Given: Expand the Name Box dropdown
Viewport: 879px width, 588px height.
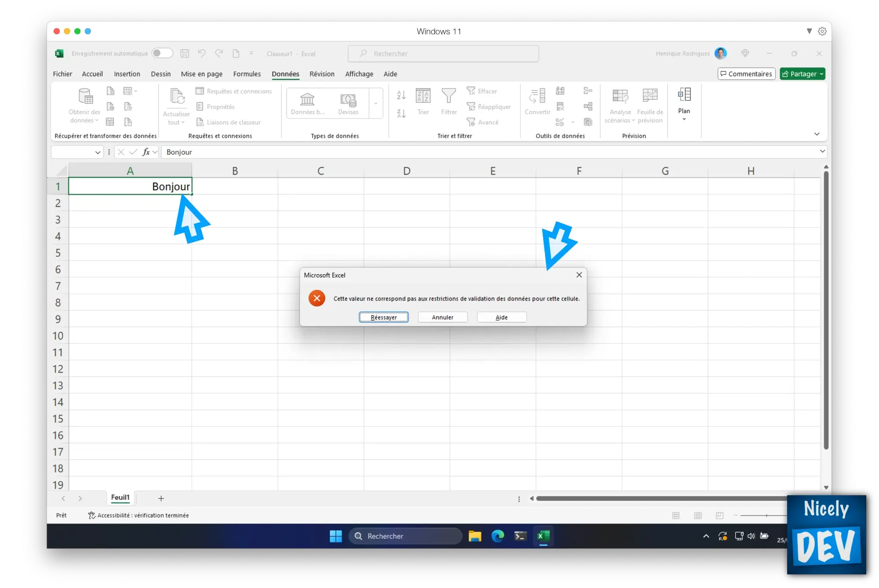Looking at the screenshot, I should (97, 152).
